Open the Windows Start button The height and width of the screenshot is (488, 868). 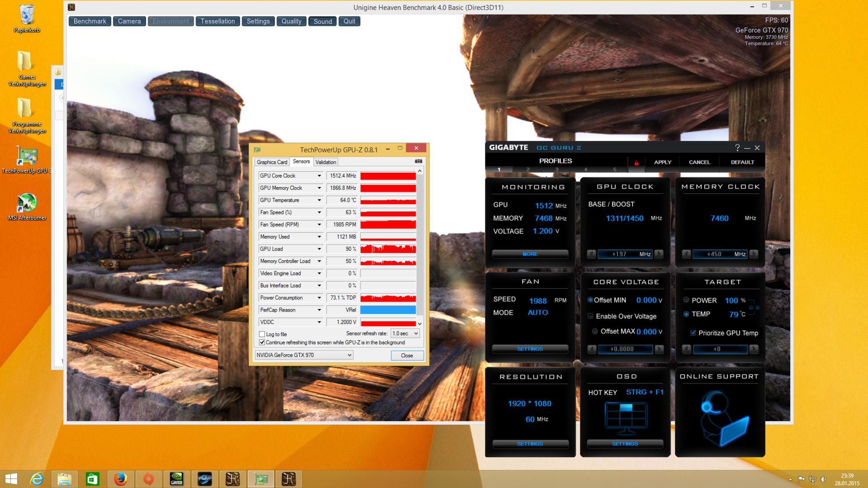click(11, 479)
